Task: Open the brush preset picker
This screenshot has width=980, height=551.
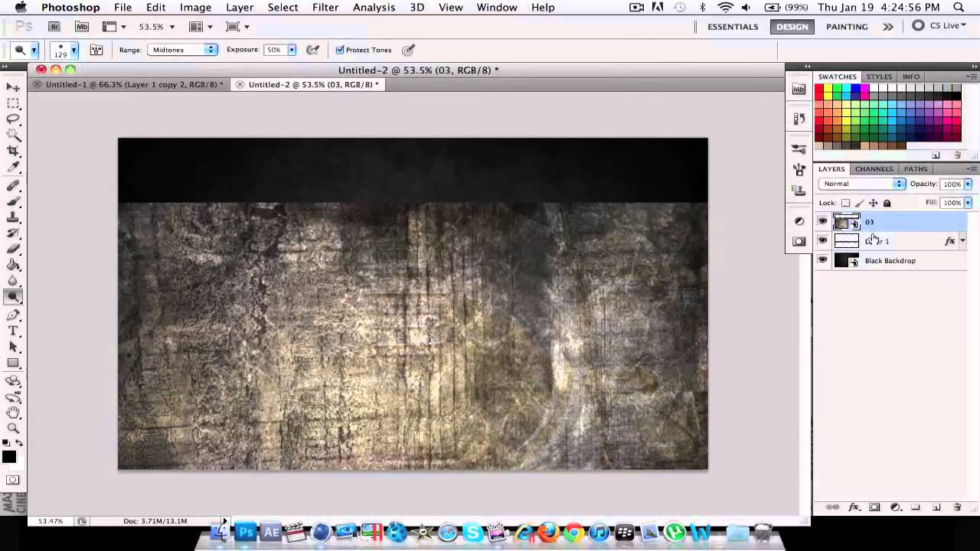Action: coord(64,50)
